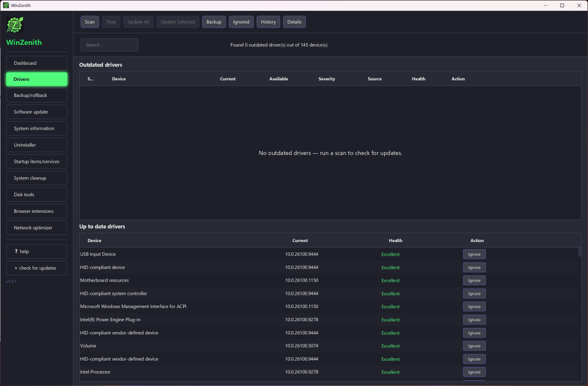Click the S... column header
Screen dimensions: 588x386
[x=90, y=79]
